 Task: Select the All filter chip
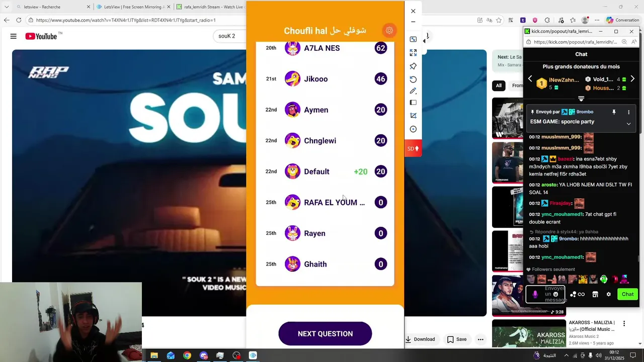pos(499,85)
